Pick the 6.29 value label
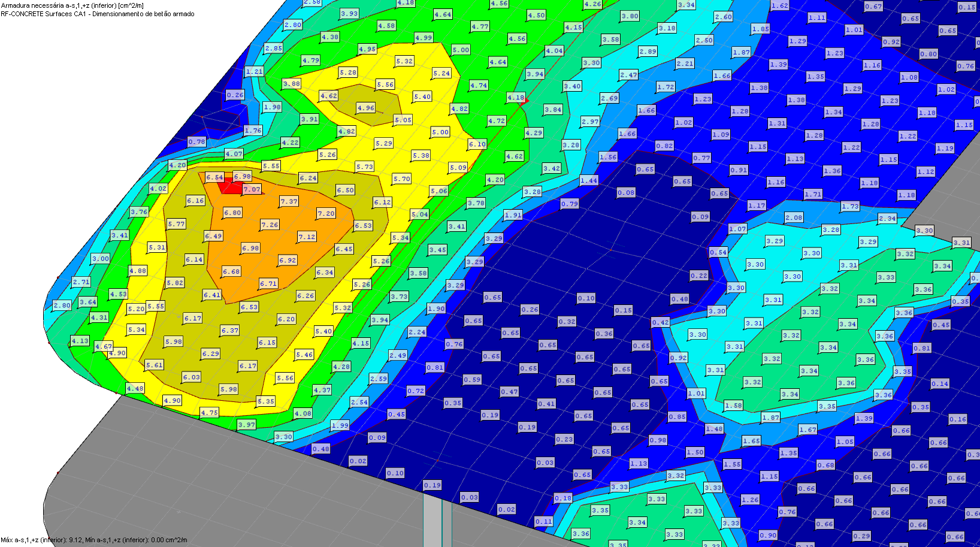 click(x=211, y=353)
